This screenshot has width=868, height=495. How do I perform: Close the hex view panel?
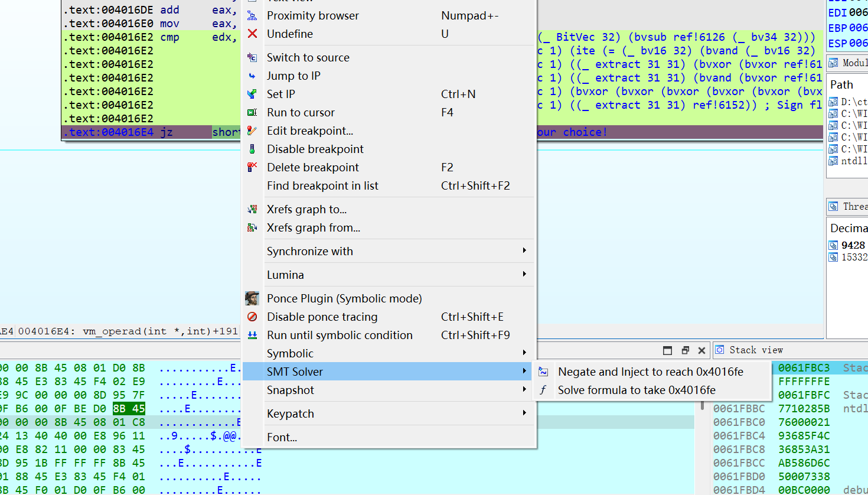(701, 350)
